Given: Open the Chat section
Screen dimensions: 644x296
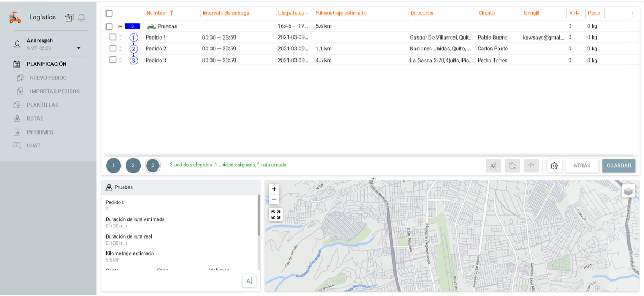Looking at the screenshot, I should coord(34,145).
